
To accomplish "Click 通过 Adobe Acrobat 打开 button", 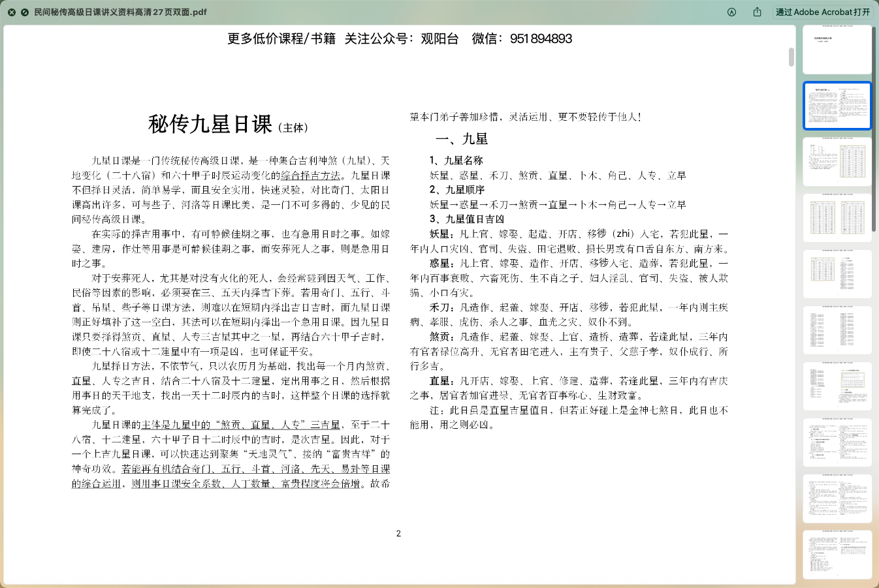I will [x=822, y=12].
